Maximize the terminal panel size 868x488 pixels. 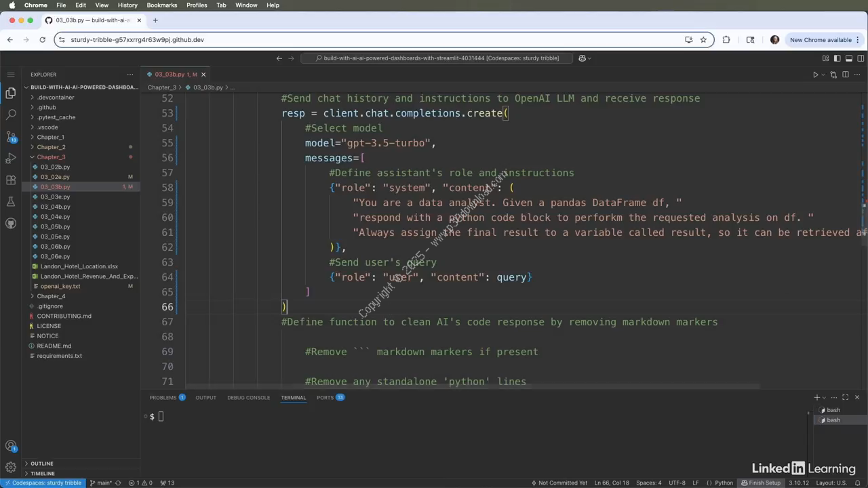pyautogui.click(x=845, y=397)
